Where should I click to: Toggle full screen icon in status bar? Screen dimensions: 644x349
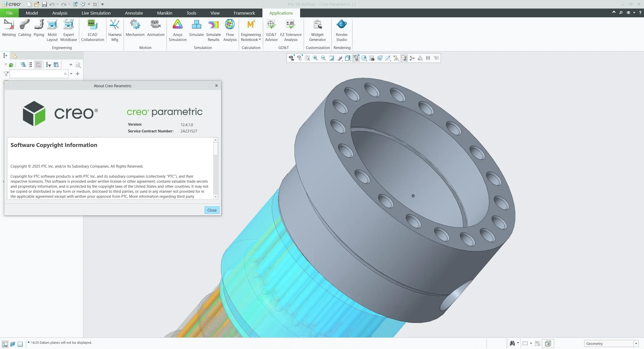click(x=20, y=344)
